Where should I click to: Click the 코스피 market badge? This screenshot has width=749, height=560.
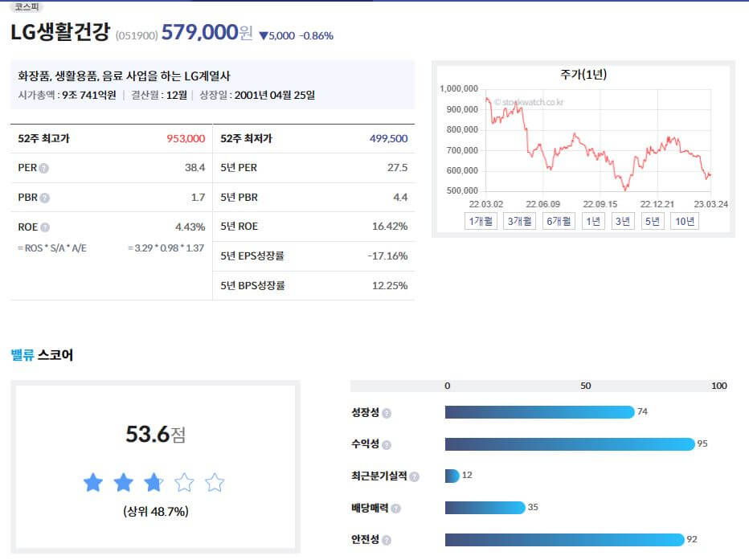(27, 6)
